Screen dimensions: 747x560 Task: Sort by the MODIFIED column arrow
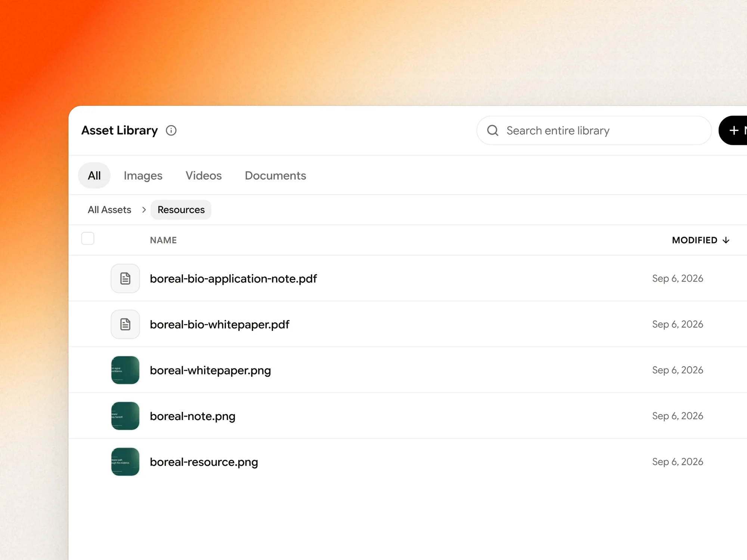coord(726,240)
